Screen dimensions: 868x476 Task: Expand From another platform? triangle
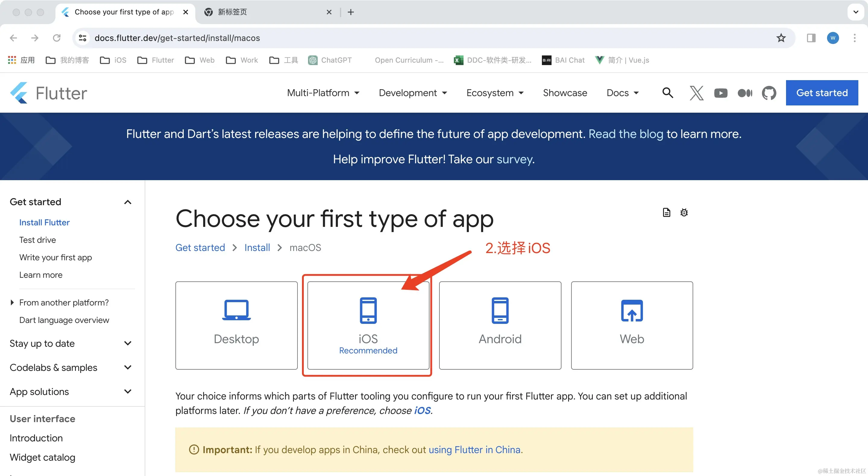12,302
